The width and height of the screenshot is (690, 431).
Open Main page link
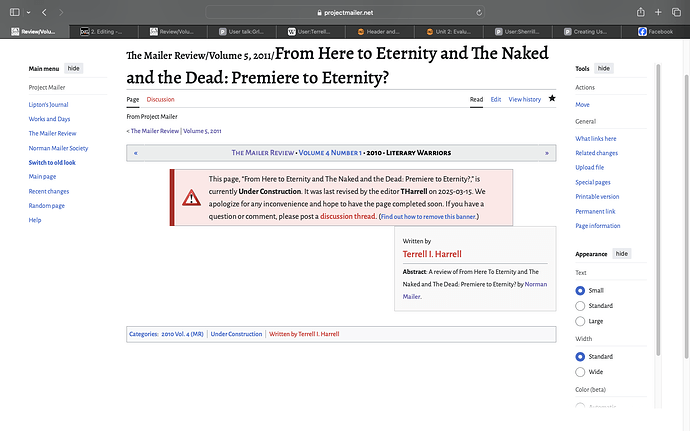42,177
